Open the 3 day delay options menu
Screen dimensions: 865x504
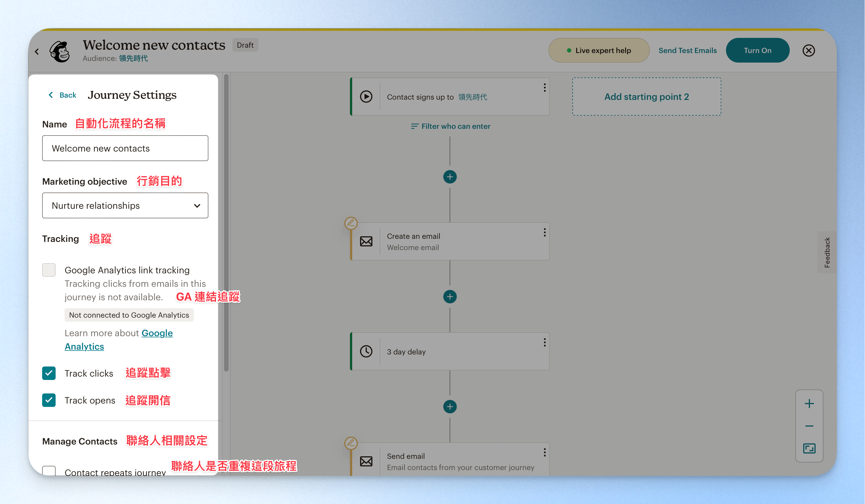pyautogui.click(x=544, y=342)
